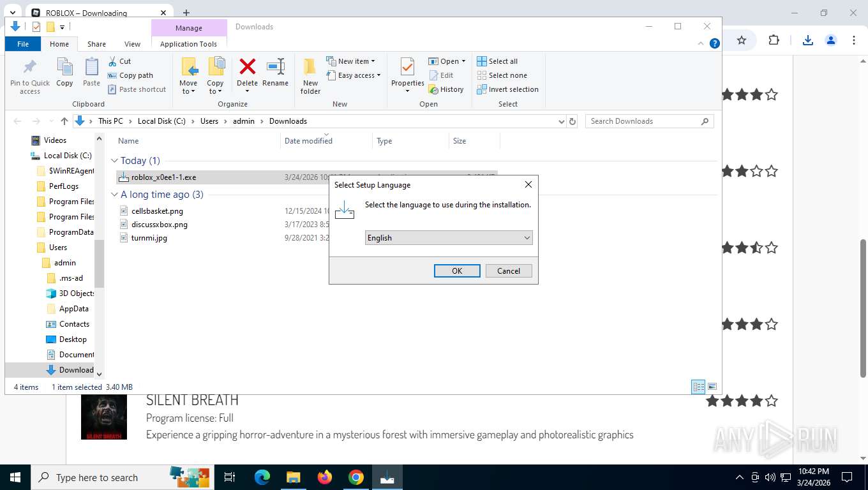This screenshot has height=490, width=868.
Task: Click Paste shortcut in ribbon
Action: point(137,89)
